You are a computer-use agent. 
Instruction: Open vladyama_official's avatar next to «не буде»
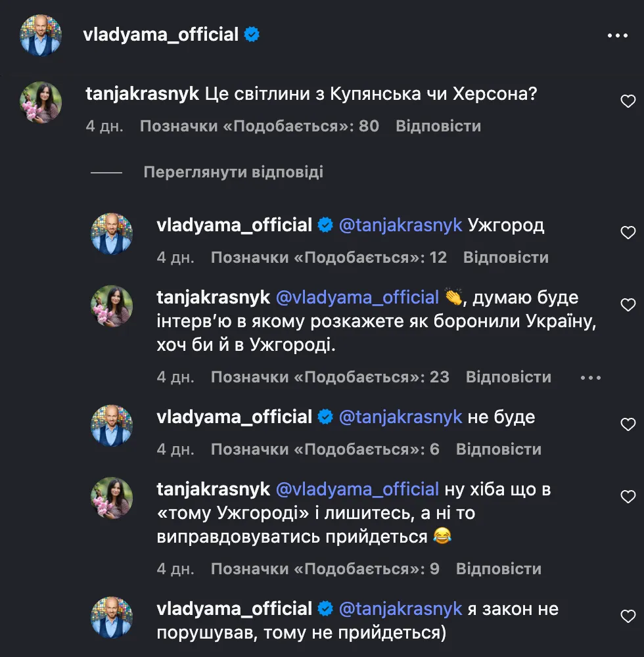(112, 425)
